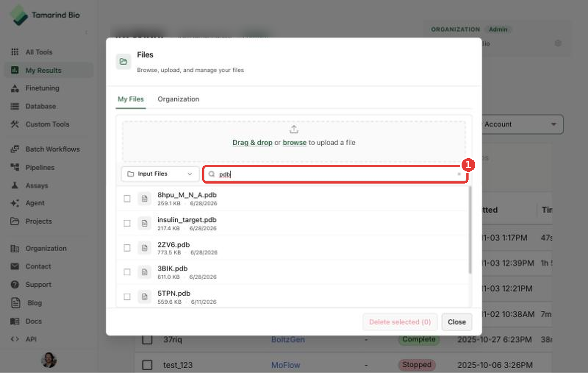Open the MoFlow link in results table
The width and height of the screenshot is (588, 373).
point(286,365)
